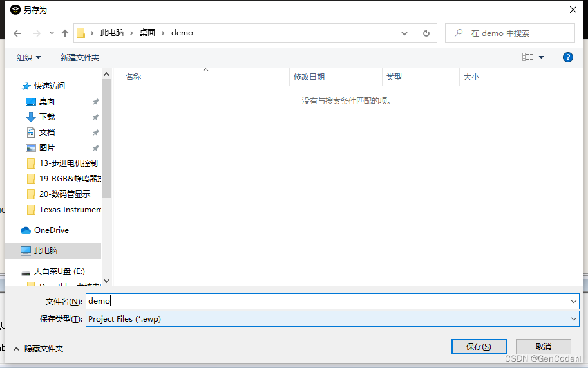The width and height of the screenshot is (588, 368).
Task: Click the navigation pane scrollbar thumb
Action: [x=106, y=138]
